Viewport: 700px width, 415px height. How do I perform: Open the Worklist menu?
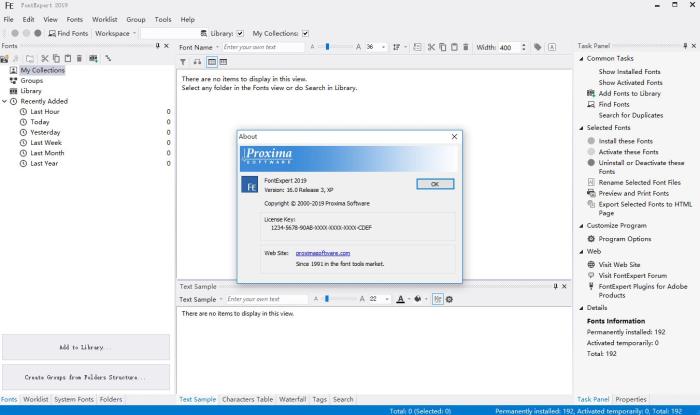click(x=104, y=20)
